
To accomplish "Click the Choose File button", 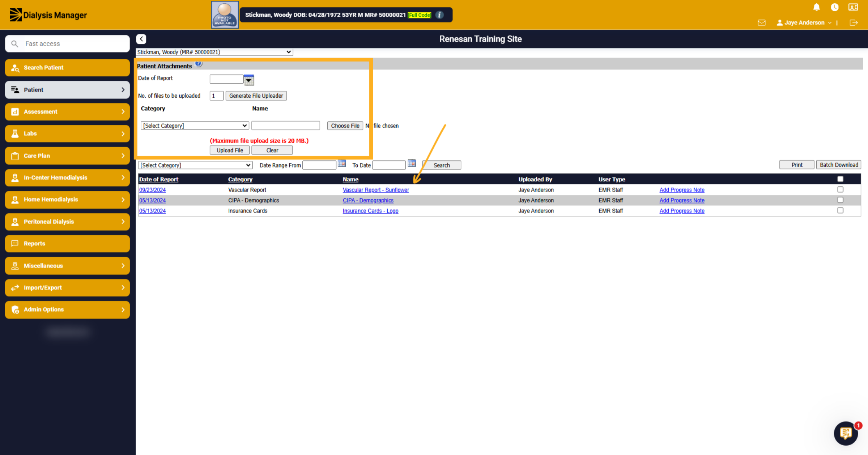I will [x=345, y=126].
